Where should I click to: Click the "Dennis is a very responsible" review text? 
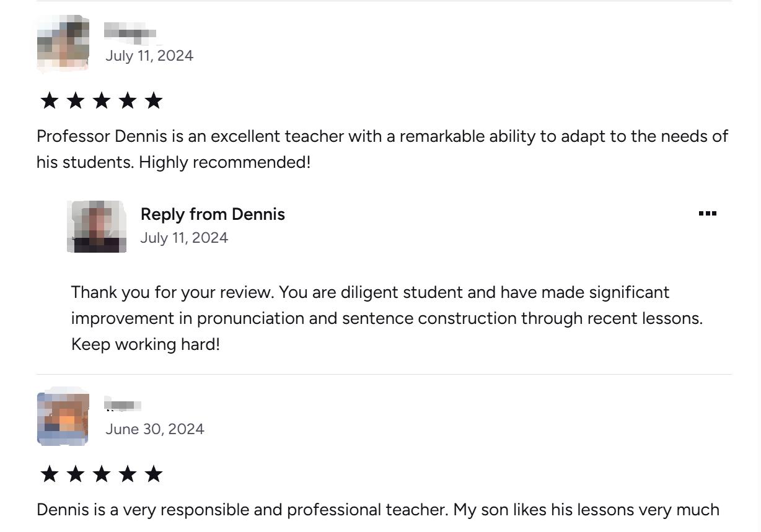point(378,510)
